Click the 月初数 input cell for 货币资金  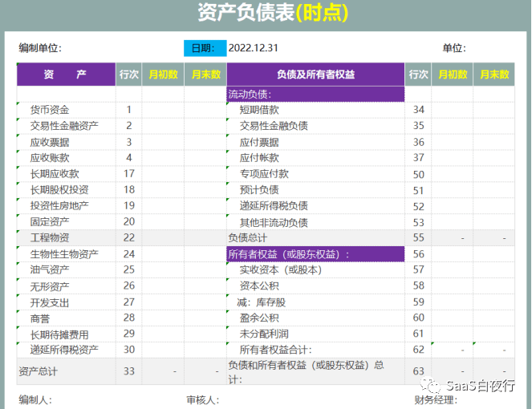coord(163,110)
